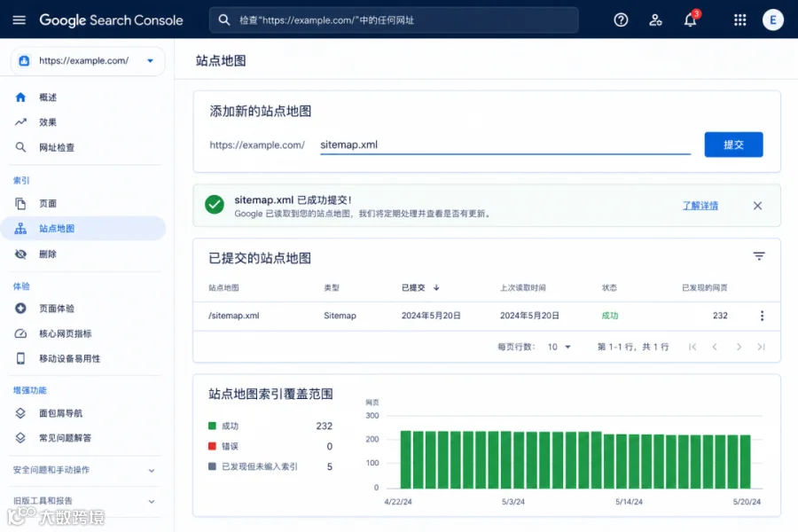This screenshot has height=532, width=798.
Task: Open the Google apps grid
Action: pos(740,20)
